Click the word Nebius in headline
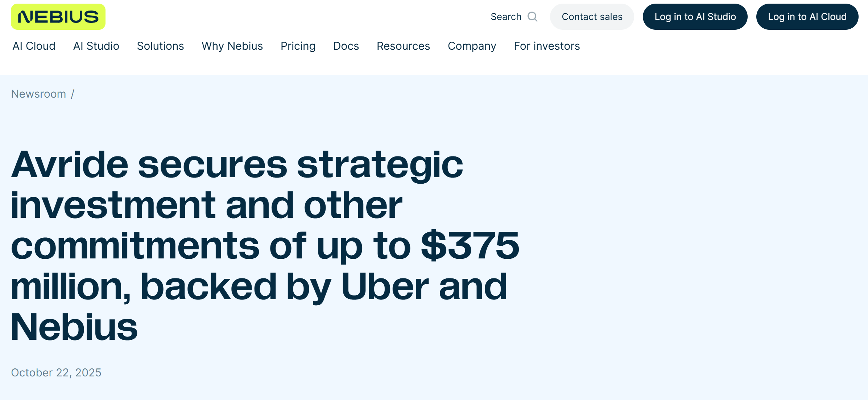This screenshot has width=868, height=400. click(74, 327)
